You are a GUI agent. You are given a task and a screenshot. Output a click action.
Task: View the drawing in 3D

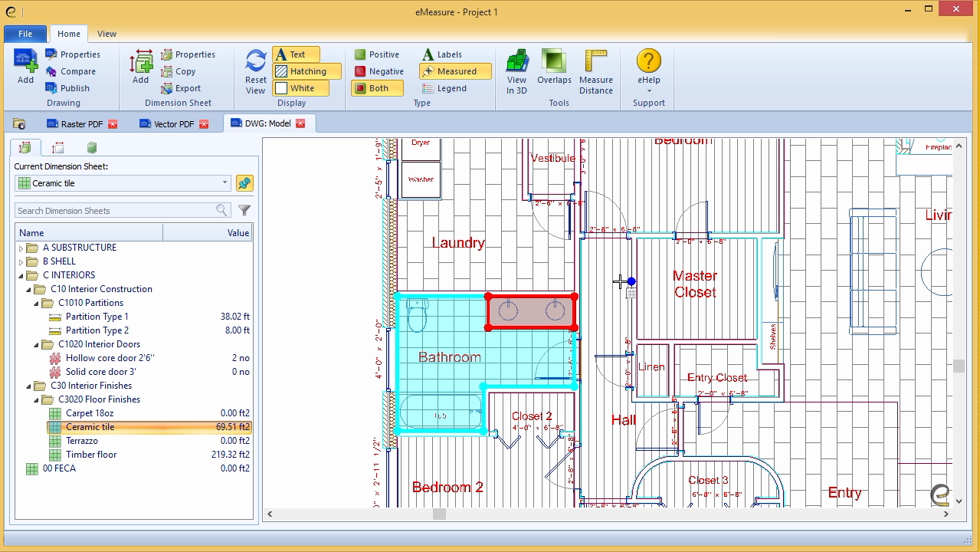[516, 71]
